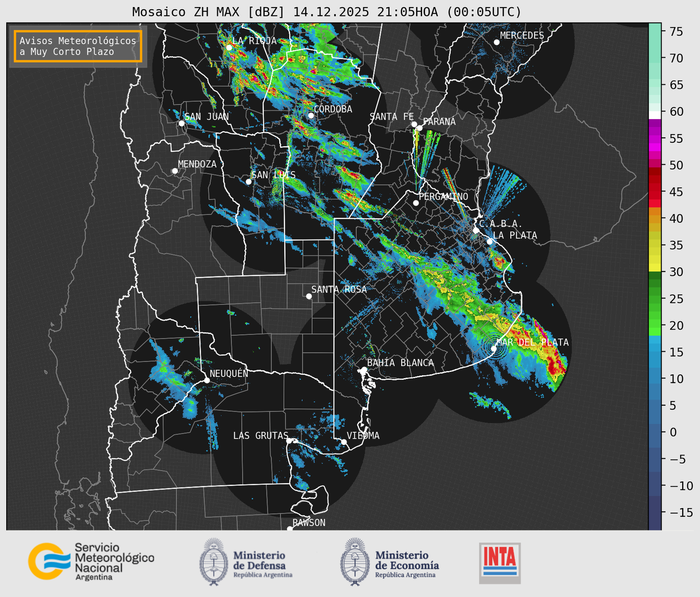700x597 pixels.
Task: Click the INTA logo
Action: pyautogui.click(x=500, y=563)
